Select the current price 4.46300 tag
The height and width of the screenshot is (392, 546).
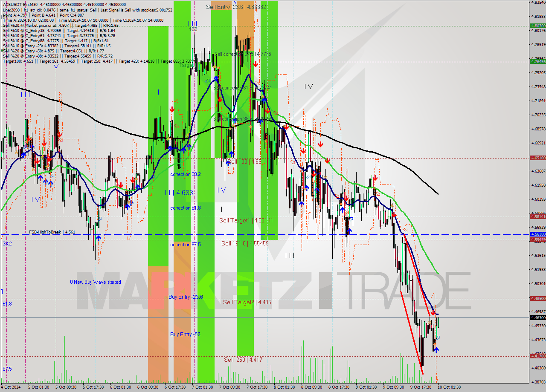click(537, 317)
